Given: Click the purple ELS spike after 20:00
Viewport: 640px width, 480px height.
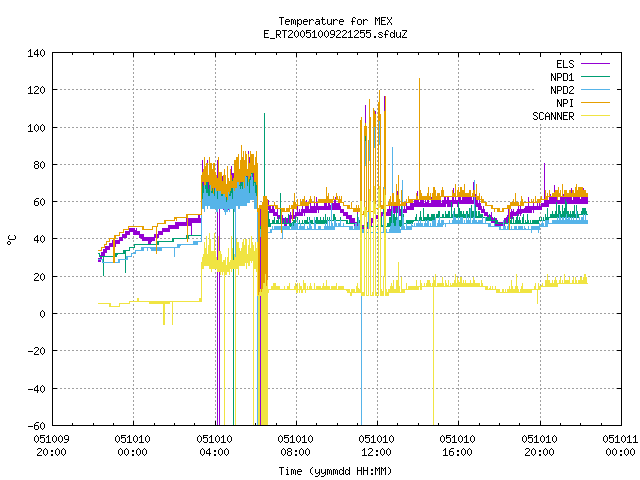Looking at the screenshot, I should [544, 179].
